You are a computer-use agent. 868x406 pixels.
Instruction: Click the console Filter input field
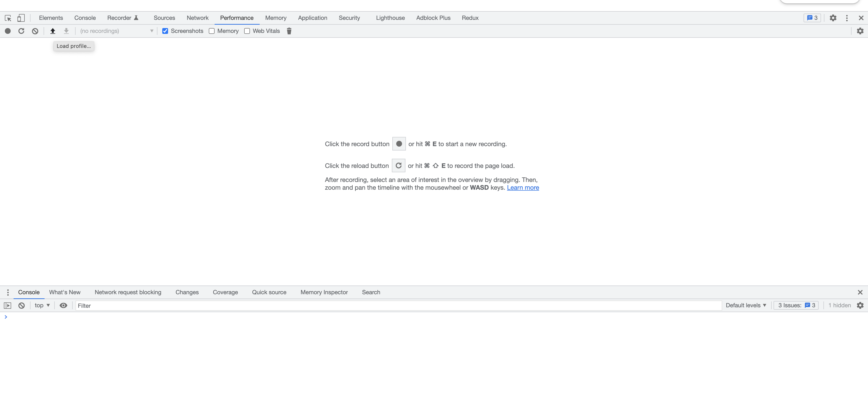coord(398,306)
